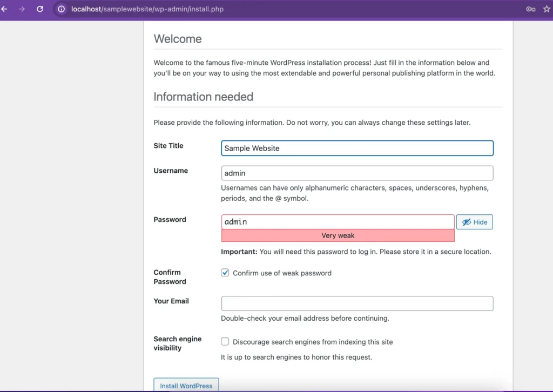Open site information icon in address bar
The image size is (553, 392).
tap(62, 9)
